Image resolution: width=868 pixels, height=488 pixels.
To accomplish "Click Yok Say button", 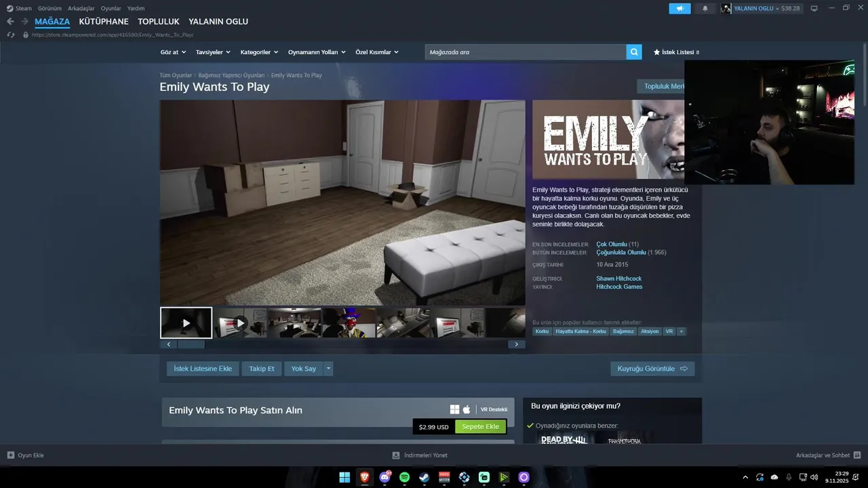I will point(304,369).
